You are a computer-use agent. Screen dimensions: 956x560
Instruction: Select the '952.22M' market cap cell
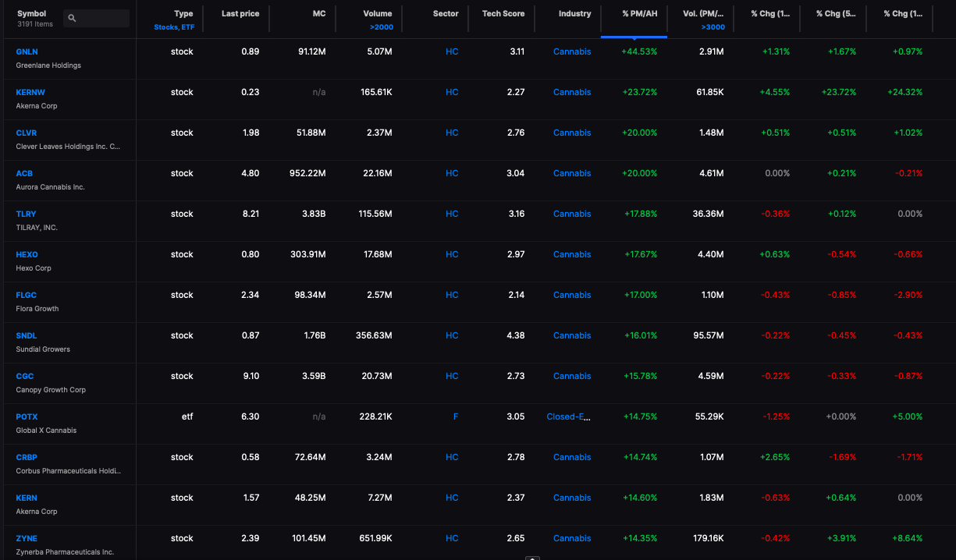pos(307,173)
